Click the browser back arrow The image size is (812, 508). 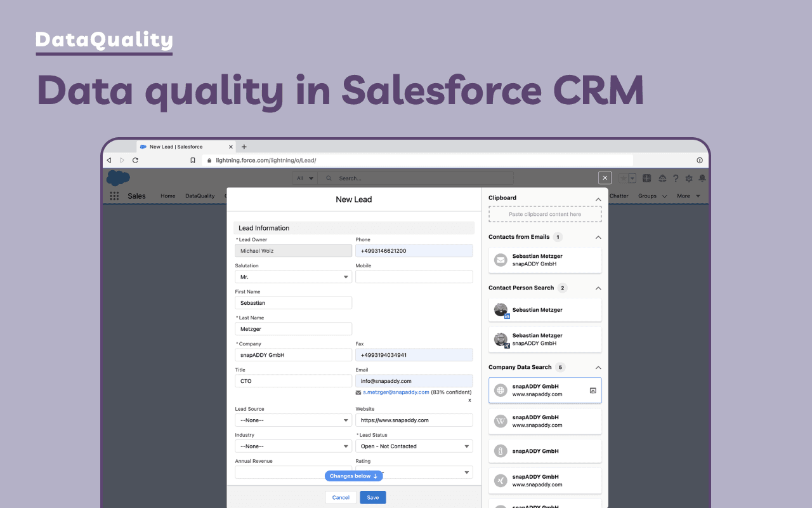click(109, 161)
